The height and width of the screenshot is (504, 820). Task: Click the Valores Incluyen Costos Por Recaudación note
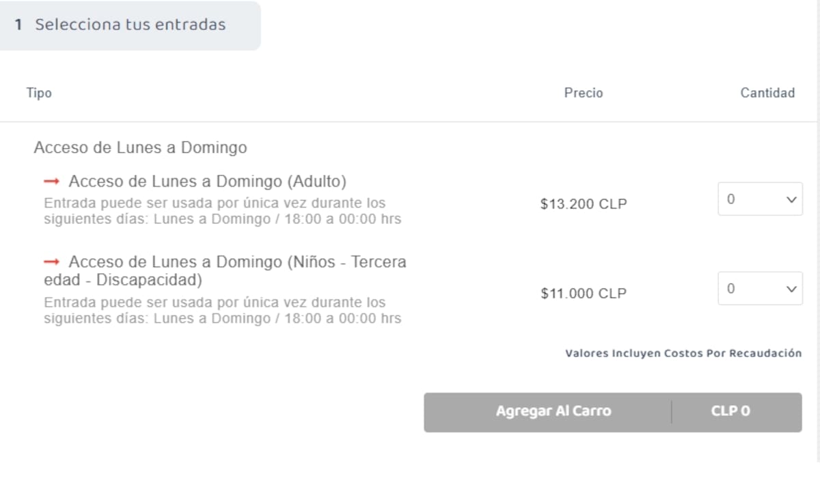tap(683, 354)
